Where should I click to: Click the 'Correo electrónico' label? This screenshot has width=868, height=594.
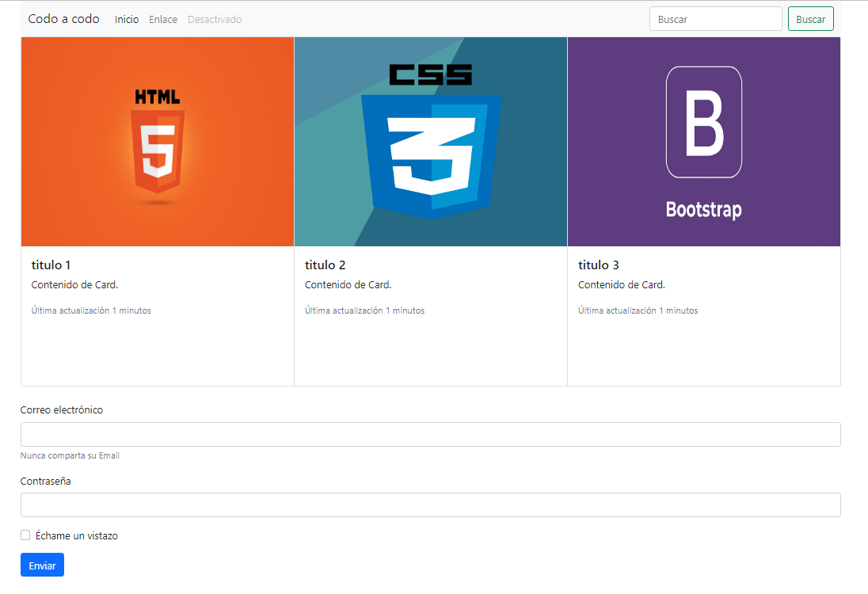pyautogui.click(x=62, y=409)
